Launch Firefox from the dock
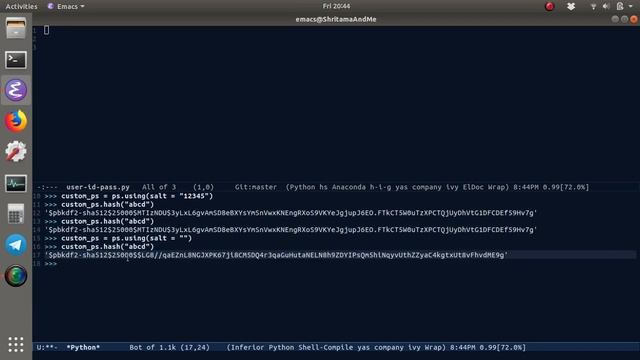The image size is (640, 360). 16,121
